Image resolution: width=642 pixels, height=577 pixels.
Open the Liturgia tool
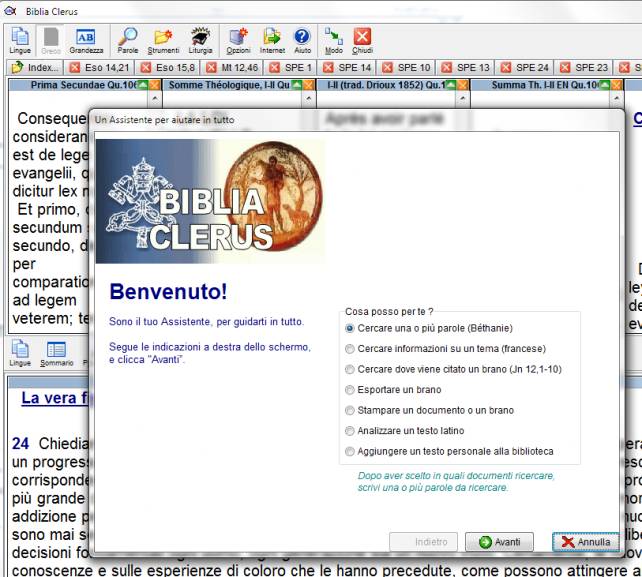(x=200, y=41)
